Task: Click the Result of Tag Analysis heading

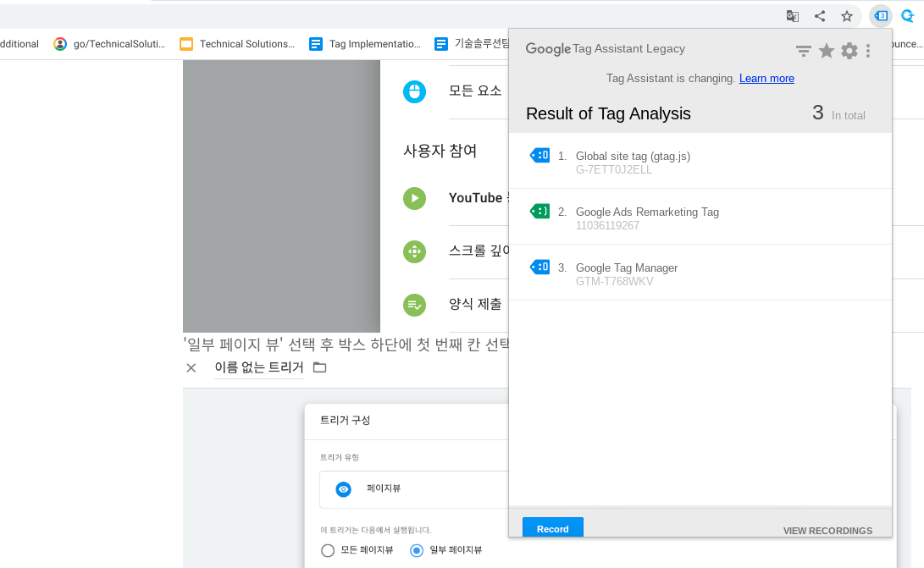Action: tap(608, 113)
